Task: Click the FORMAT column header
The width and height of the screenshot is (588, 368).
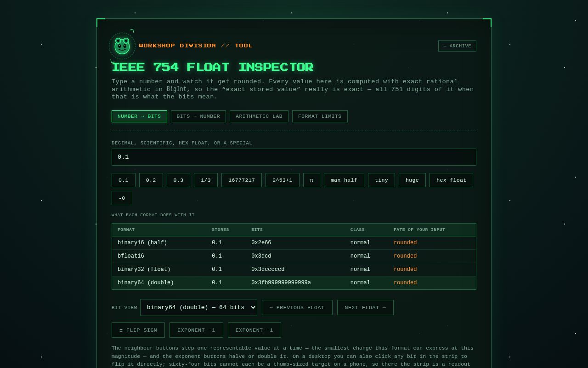Action: coord(126,230)
